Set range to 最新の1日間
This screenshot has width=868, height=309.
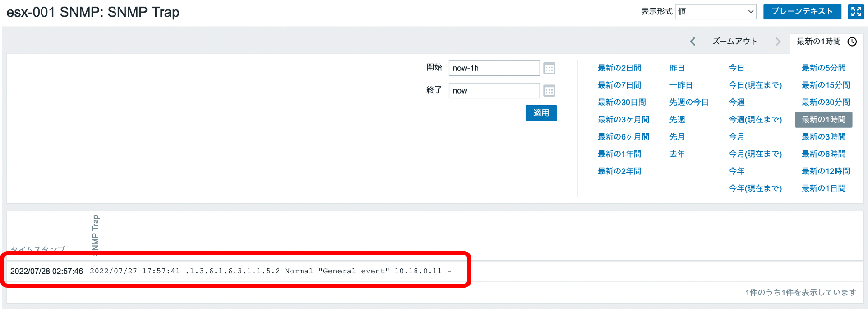(823, 188)
